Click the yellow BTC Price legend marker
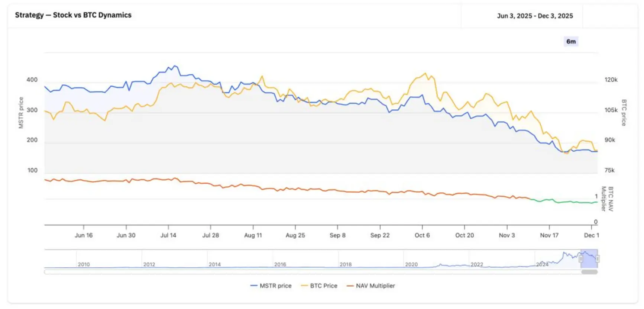644x309 pixels. tap(304, 286)
